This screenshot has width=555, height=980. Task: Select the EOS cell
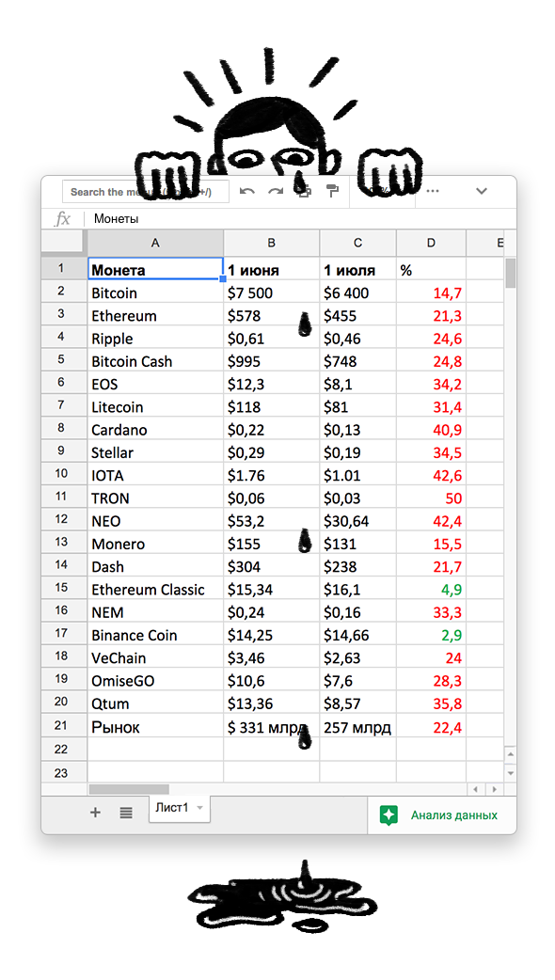[x=155, y=384]
